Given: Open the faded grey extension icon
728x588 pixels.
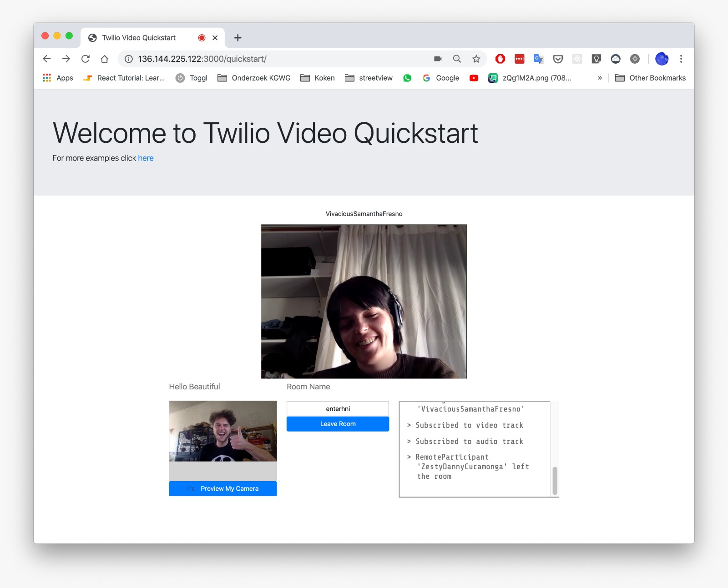Looking at the screenshot, I should pos(577,59).
